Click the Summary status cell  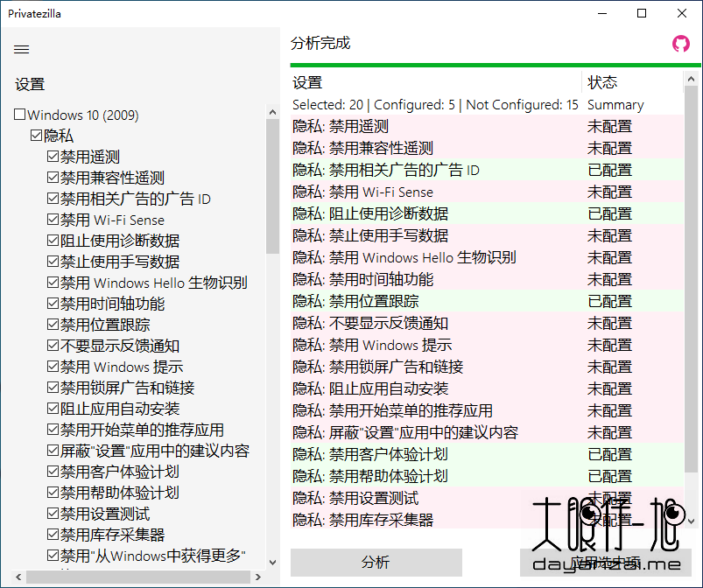(615, 105)
